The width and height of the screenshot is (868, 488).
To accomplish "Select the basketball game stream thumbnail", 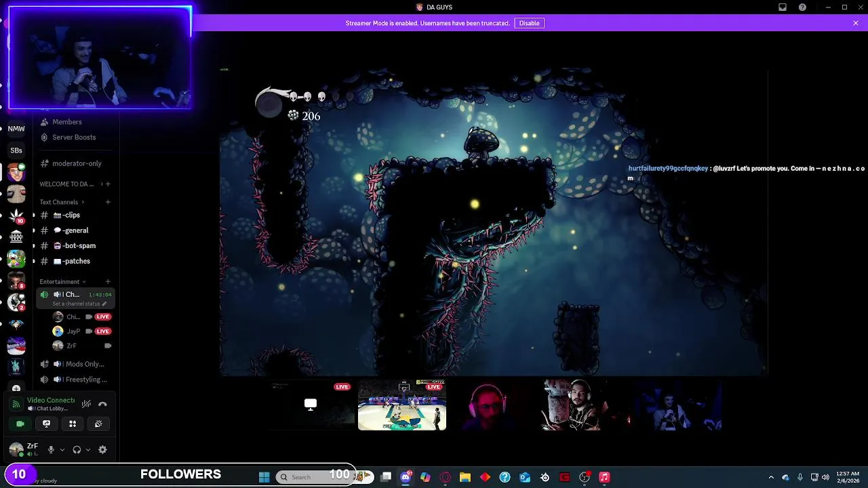I will (402, 405).
